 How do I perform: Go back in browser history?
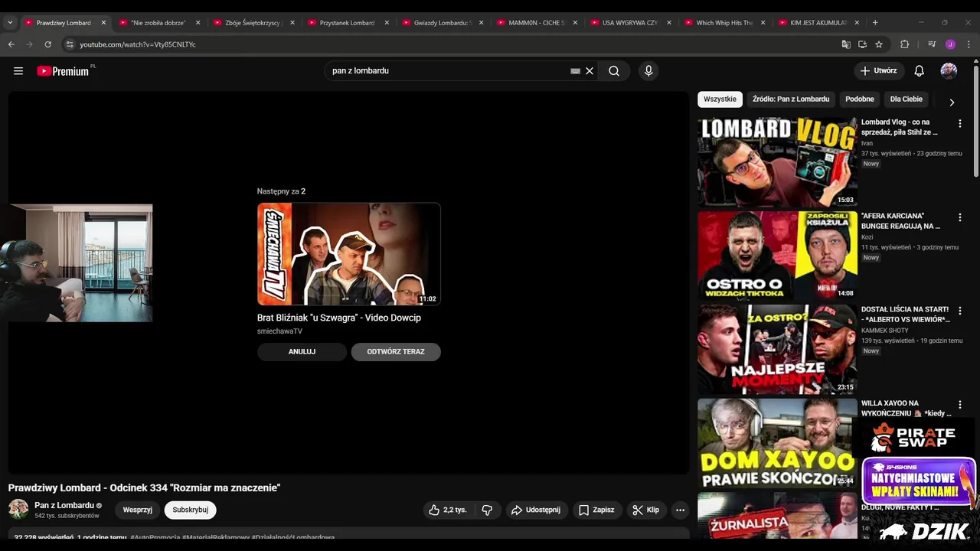click(x=11, y=44)
